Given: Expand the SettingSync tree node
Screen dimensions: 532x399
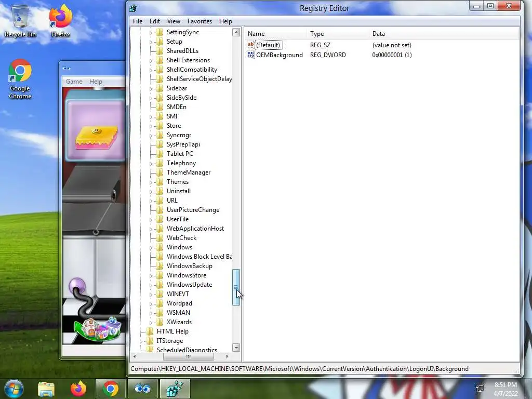Looking at the screenshot, I should [x=151, y=33].
